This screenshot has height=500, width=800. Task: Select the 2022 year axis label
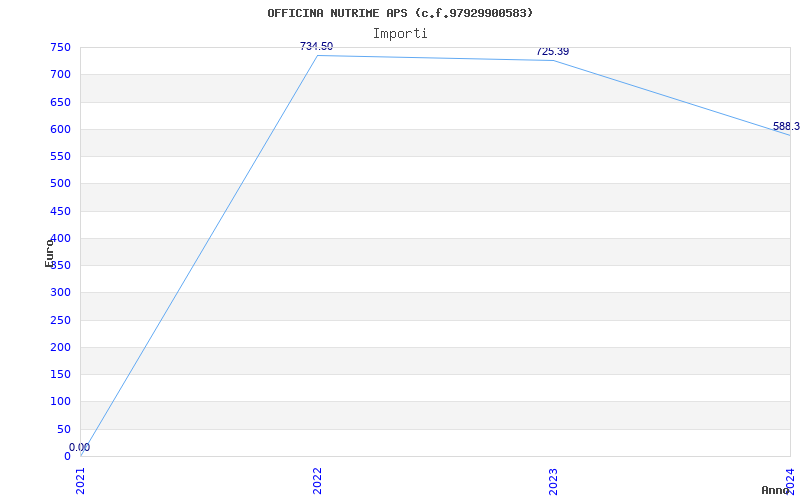click(317, 481)
